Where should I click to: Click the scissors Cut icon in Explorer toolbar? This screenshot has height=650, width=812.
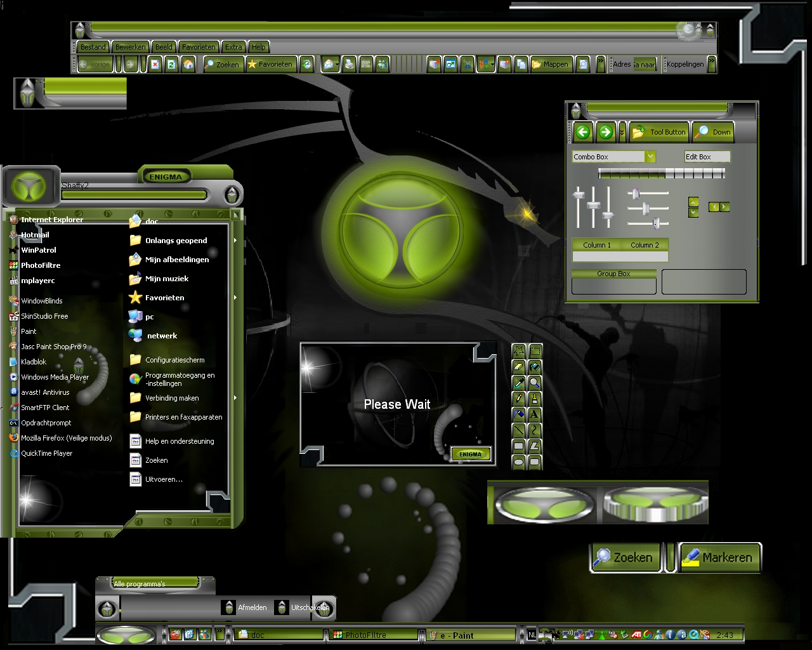click(x=468, y=64)
